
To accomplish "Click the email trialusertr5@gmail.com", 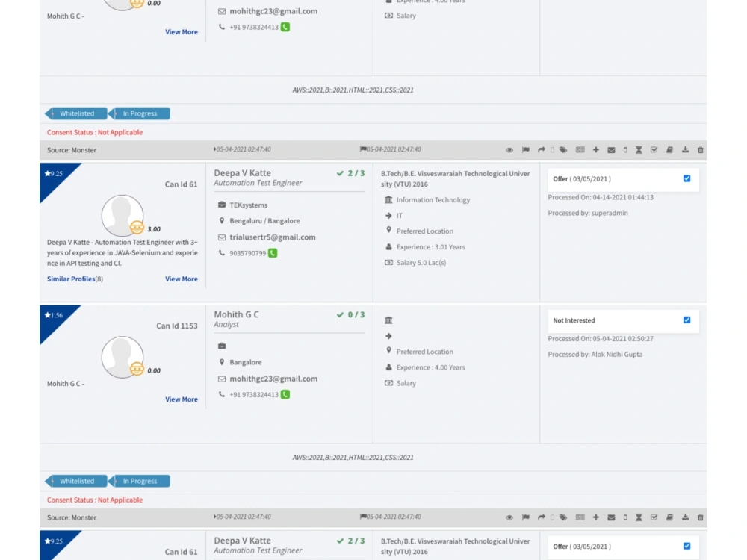I will click(273, 237).
